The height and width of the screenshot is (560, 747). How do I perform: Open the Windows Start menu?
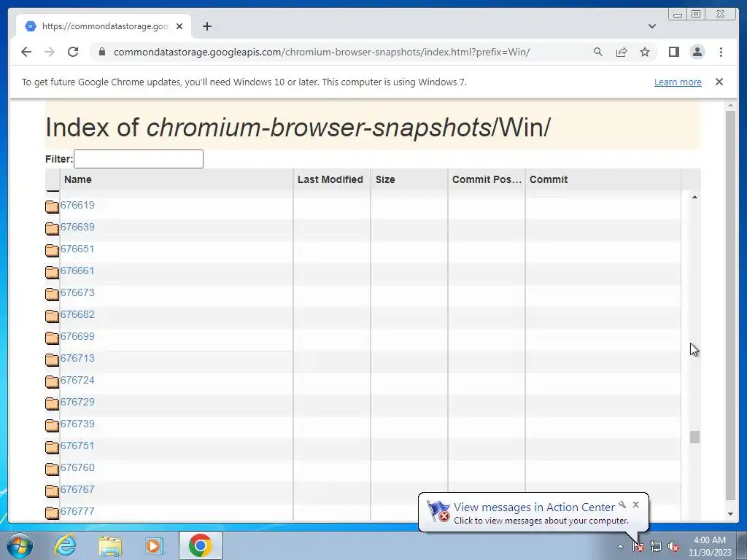(19, 545)
